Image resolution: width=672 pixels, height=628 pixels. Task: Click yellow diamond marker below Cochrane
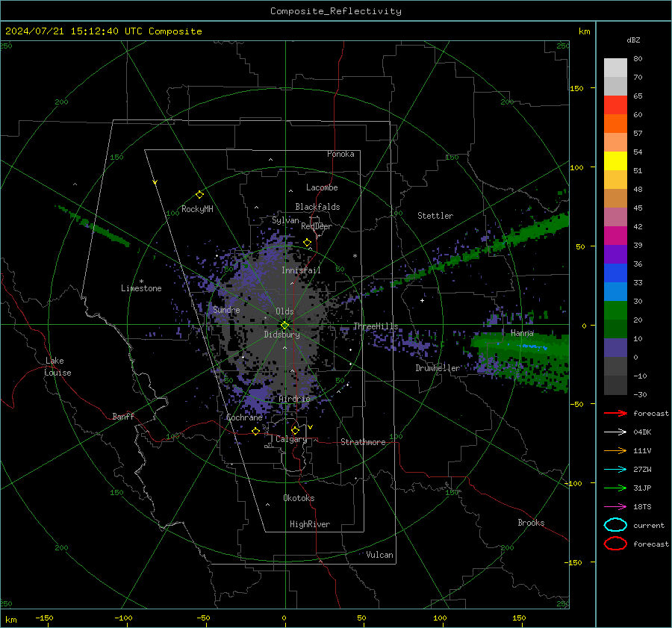tap(255, 431)
